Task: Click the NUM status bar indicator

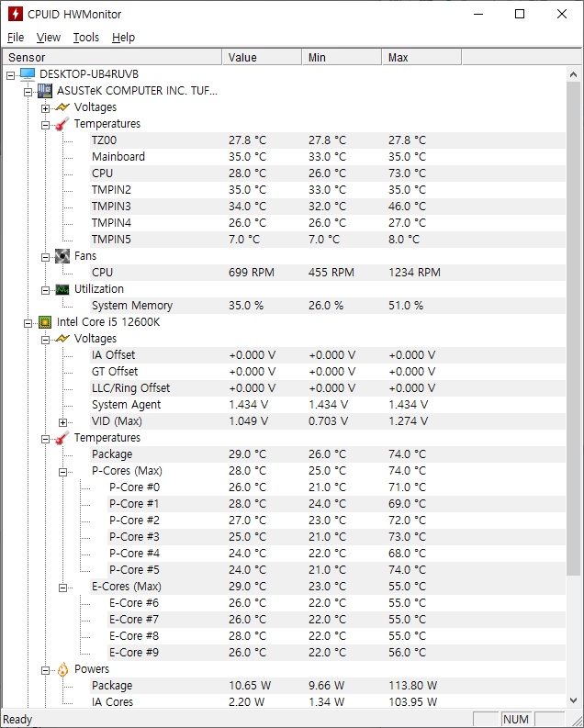Action: click(x=516, y=719)
